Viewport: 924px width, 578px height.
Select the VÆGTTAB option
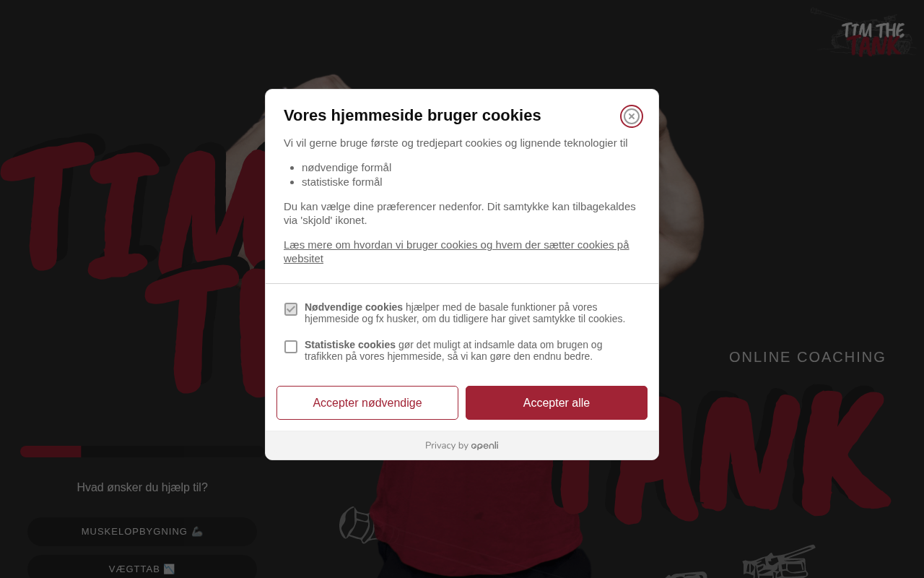[142, 569]
